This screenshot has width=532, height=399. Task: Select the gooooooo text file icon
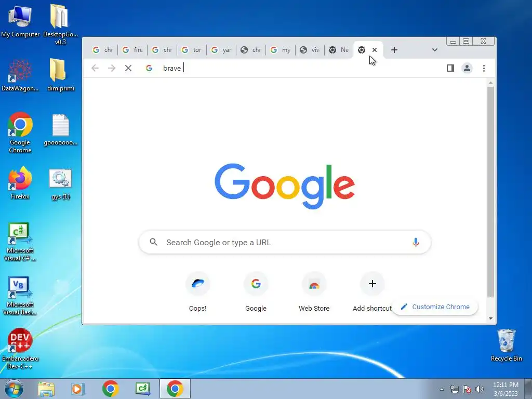pos(60,130)
